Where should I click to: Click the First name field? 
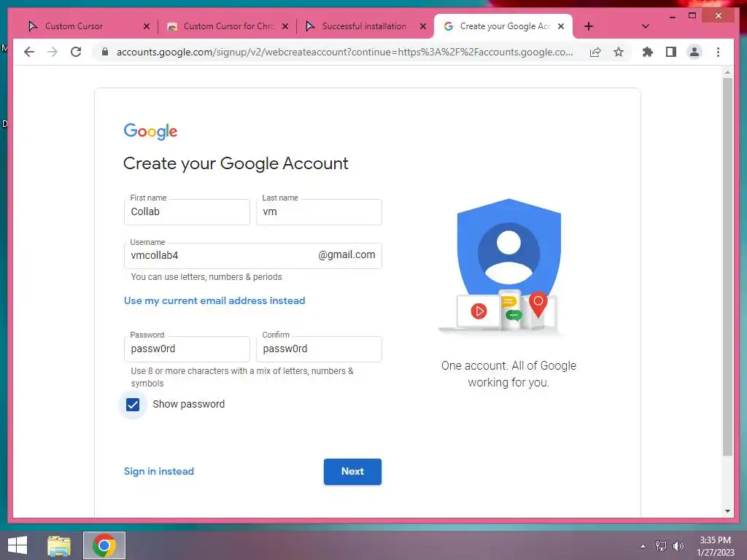click(x=187, y=212)
